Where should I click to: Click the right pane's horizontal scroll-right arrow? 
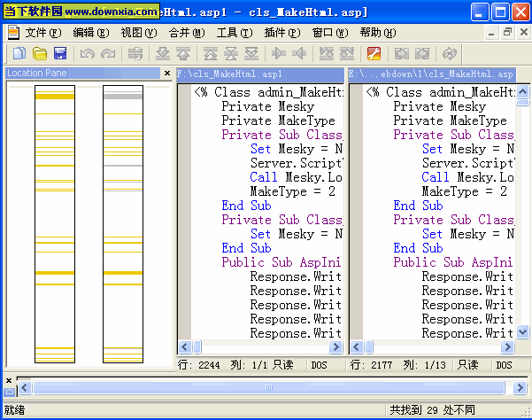[507, 347]
